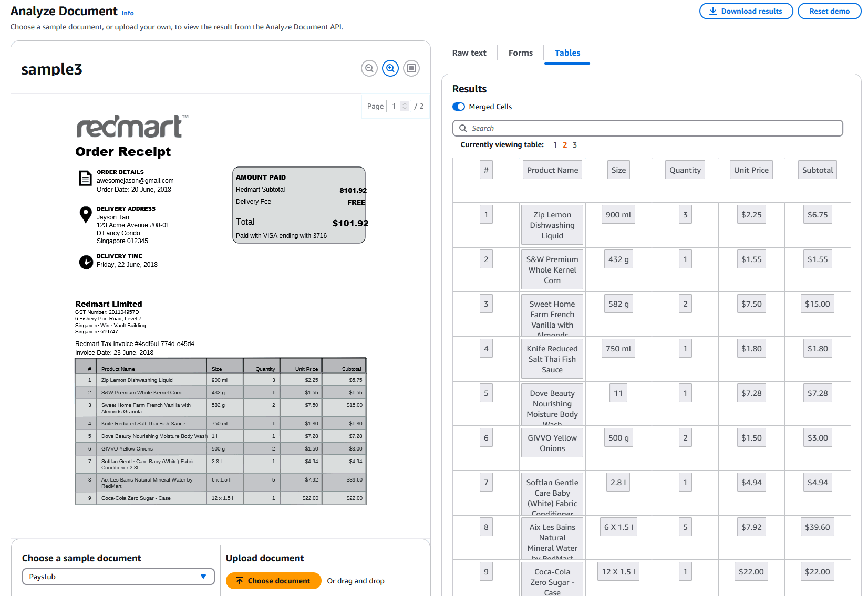Screen dimensions: 868x596
Task: Click the AMOUNT PAID box in document preview
Action: (299, 205)
